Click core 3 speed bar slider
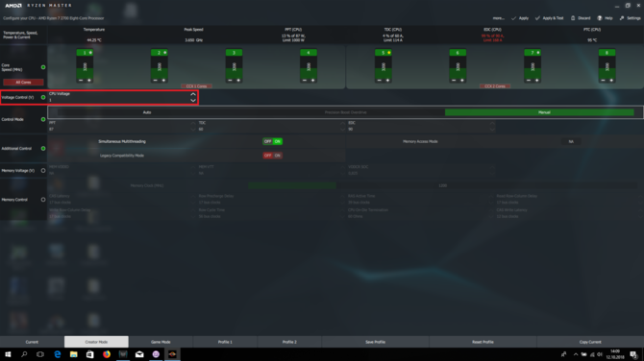This screenshot has height=361, width=644. [235, 67]
